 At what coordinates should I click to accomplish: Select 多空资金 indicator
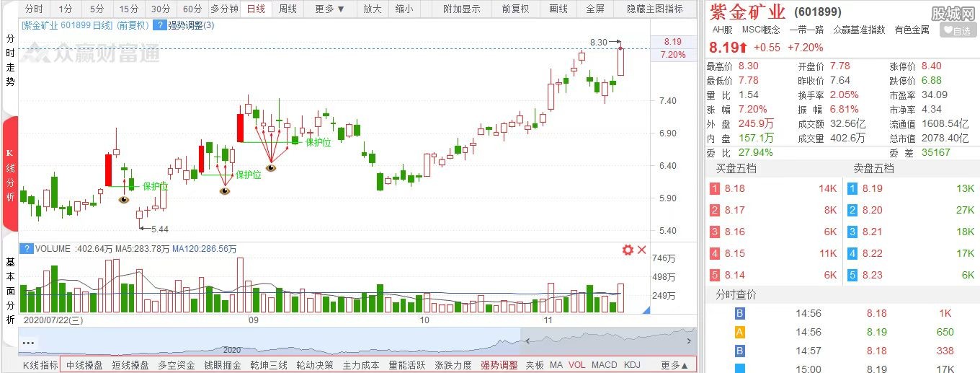pyautogui.click(x=177, y=365)
